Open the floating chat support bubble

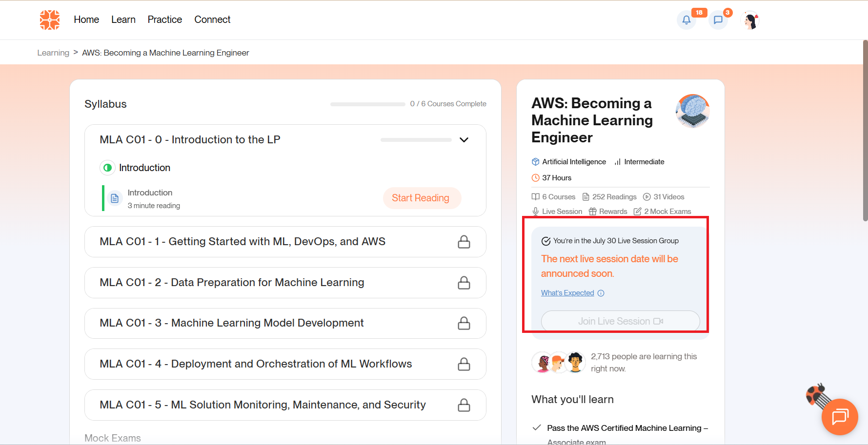(x=840, y=417)
